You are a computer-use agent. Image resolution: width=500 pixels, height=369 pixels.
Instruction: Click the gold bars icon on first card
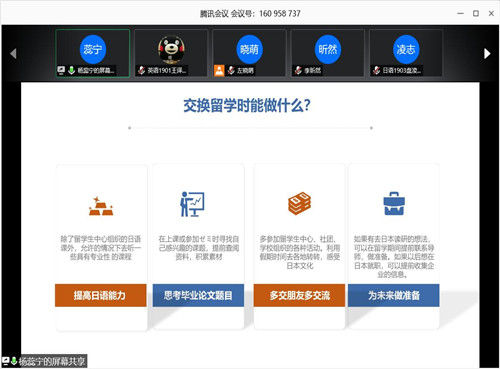point(101,206)
